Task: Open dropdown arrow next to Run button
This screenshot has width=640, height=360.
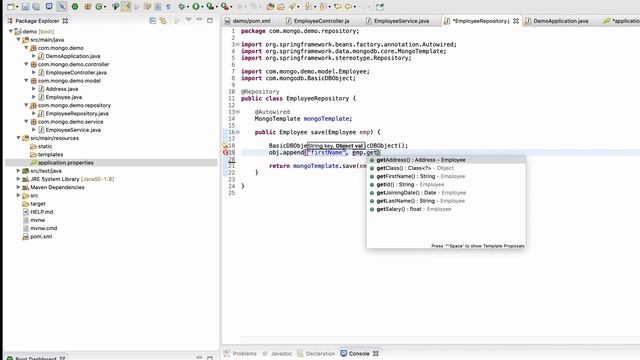Action: 202,7
